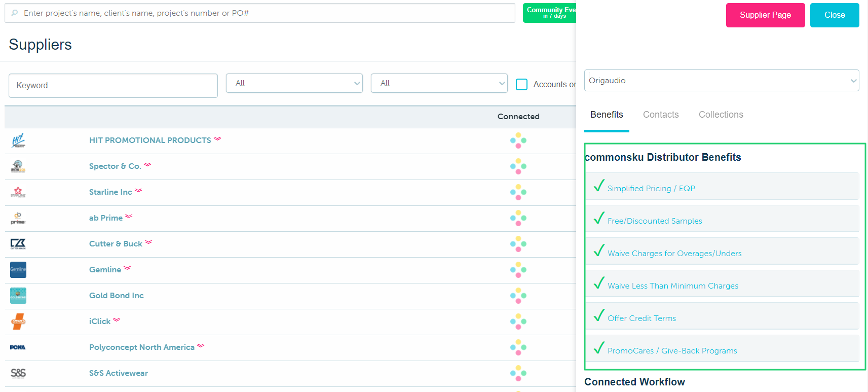Expand chevron beside Spector & Co.

pyautogui.click(x=147, y=164)
